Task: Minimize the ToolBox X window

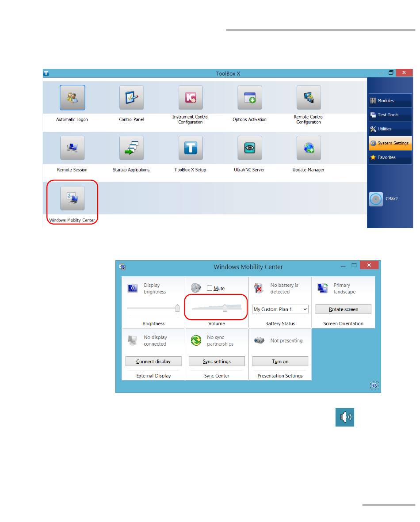Action: pos(381,73)
